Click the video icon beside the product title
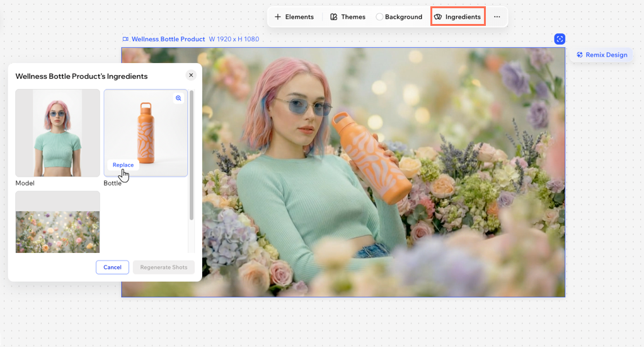Viewport: 644px width, 347px height. pyautogui.click(x=125, y=39)
